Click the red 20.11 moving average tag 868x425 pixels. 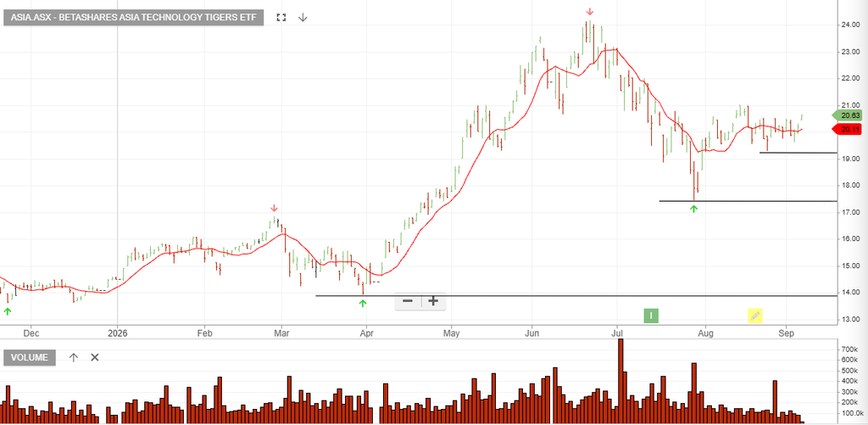(x=847, y=129)
